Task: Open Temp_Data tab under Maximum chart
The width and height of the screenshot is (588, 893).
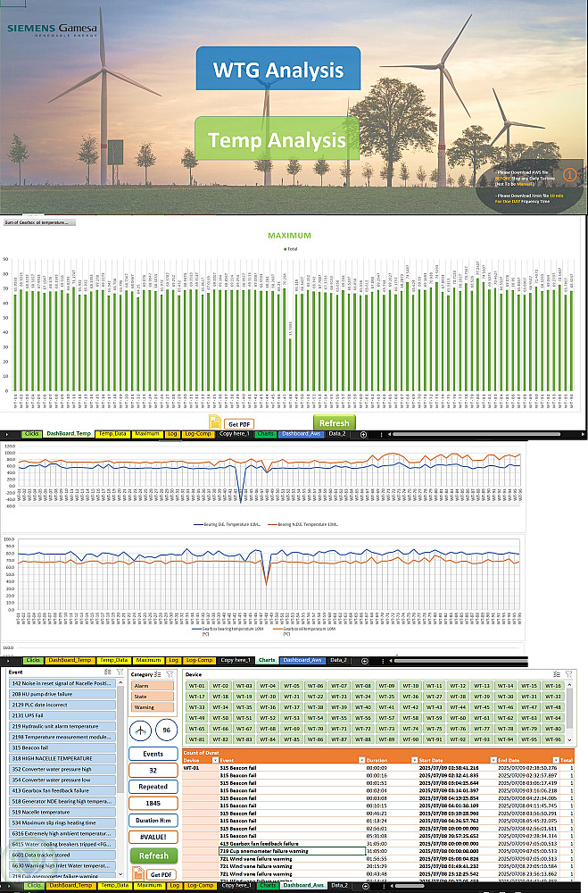Action: 112,434
